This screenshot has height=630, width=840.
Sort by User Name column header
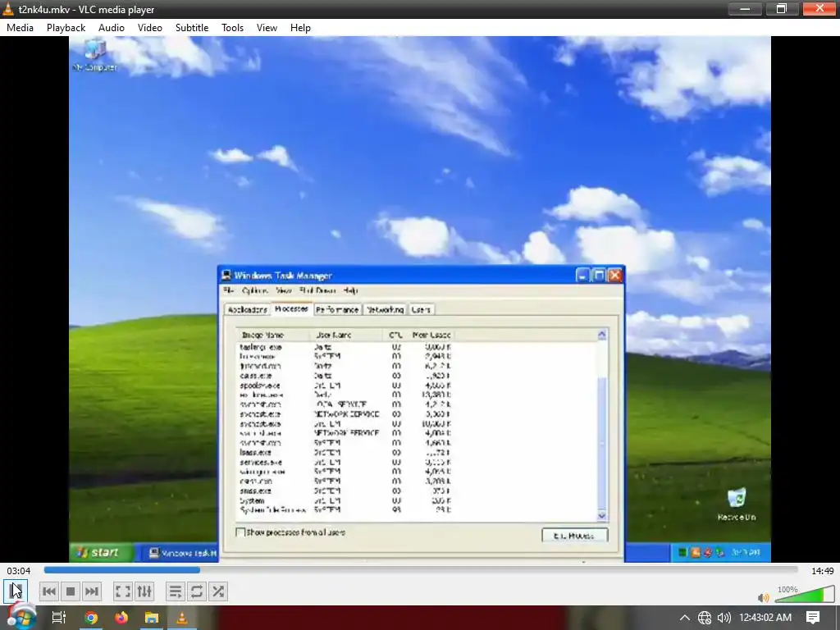[346, 335]
